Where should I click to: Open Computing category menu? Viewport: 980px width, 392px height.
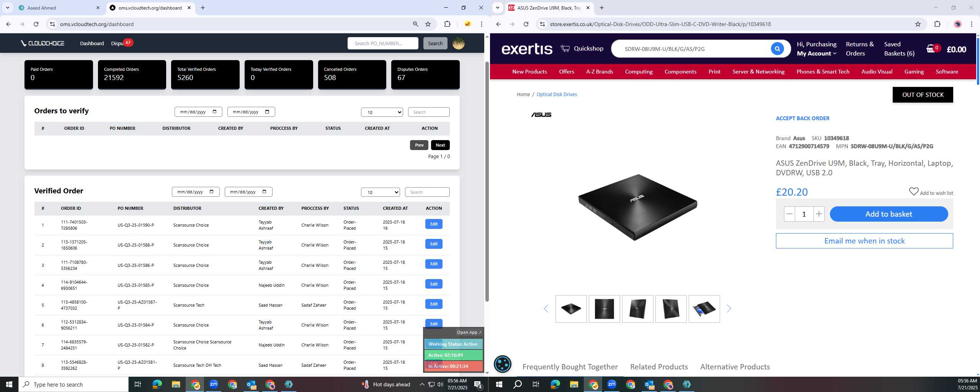(x=639, y=72)
